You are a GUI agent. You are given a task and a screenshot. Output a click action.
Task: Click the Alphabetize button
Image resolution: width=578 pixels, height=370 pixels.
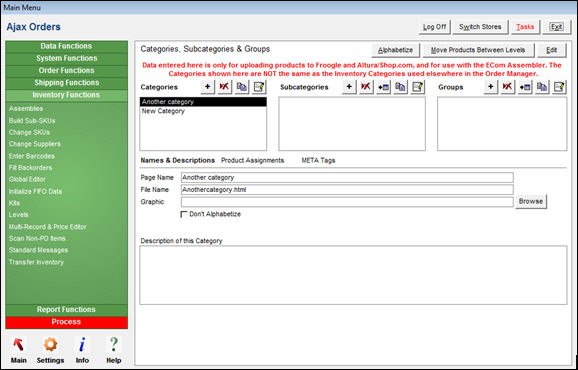pos(396,50)
